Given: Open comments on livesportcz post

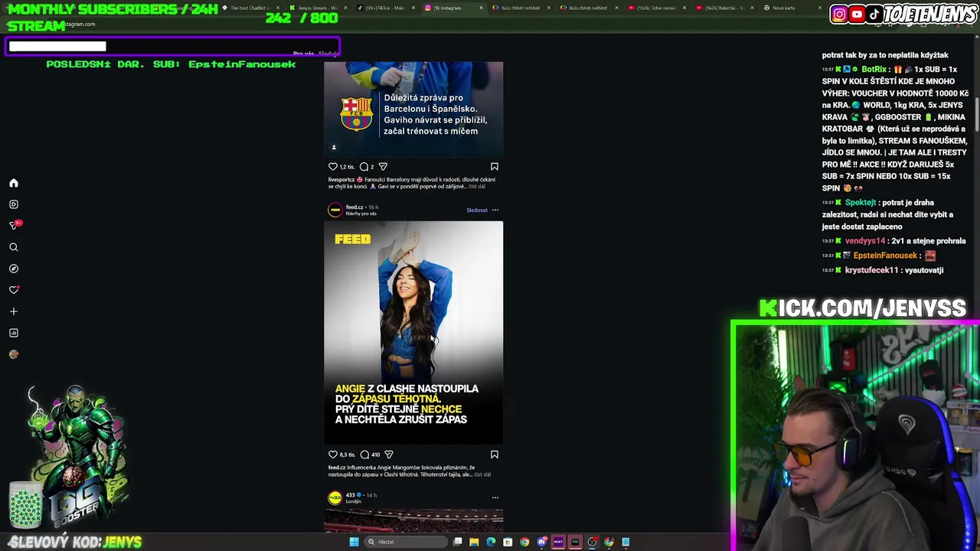Looking at the screenshot, I should [364, 166].
